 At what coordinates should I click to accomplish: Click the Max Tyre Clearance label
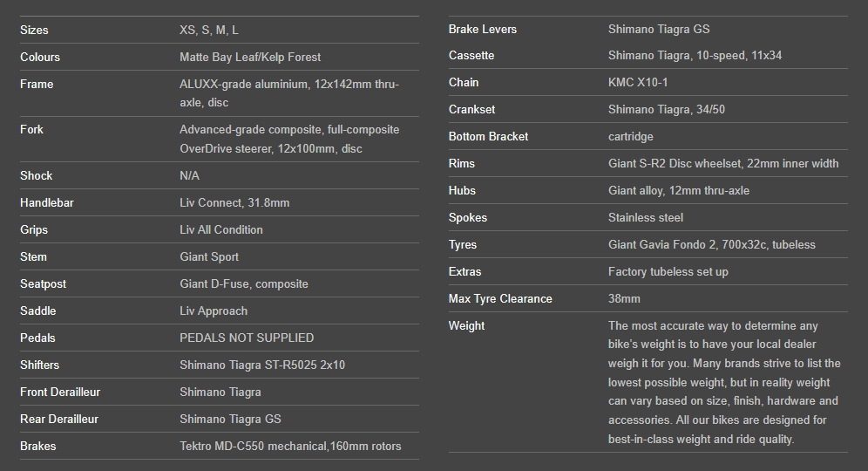[500, 298]
